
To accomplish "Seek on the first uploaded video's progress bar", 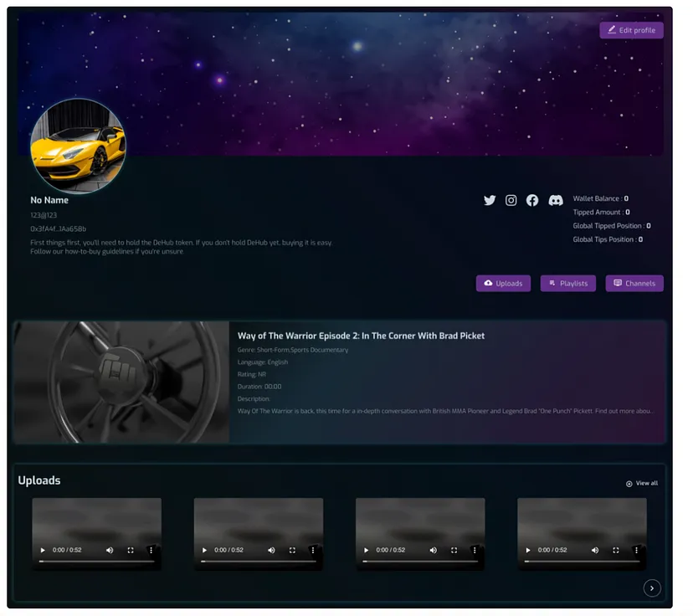I will pyautogui.click(x=97, y=562).
